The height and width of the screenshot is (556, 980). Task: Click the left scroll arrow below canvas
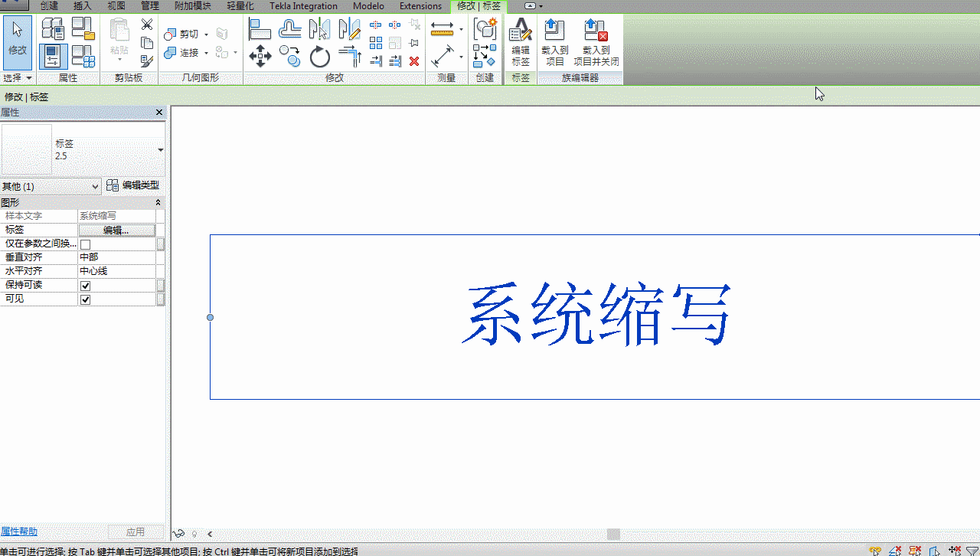210,534
